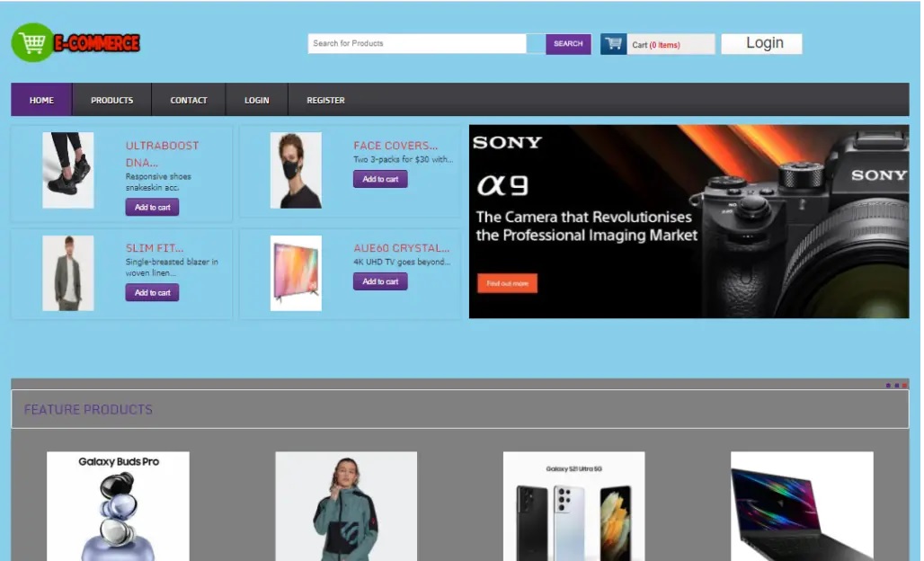This screenshot has width=924, height=561.
Task: Focus the Search for Products field
Action: [417, 43]
